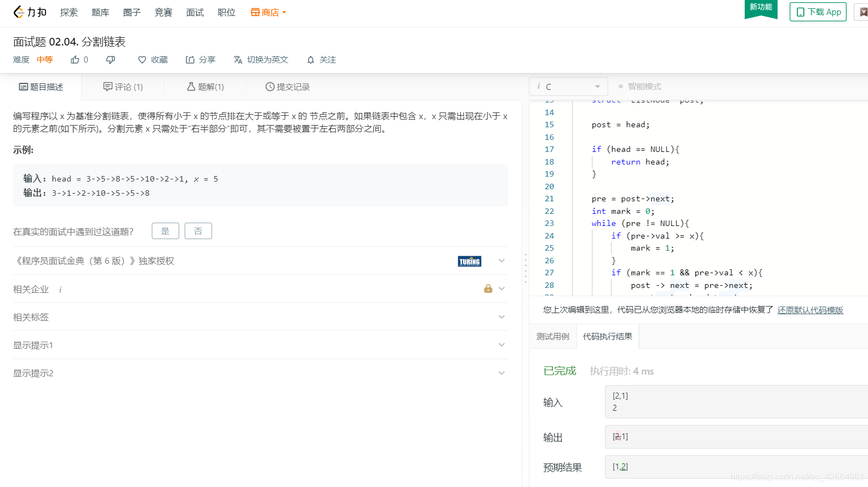Open the 探索 menu

click(x=69, y=12)
